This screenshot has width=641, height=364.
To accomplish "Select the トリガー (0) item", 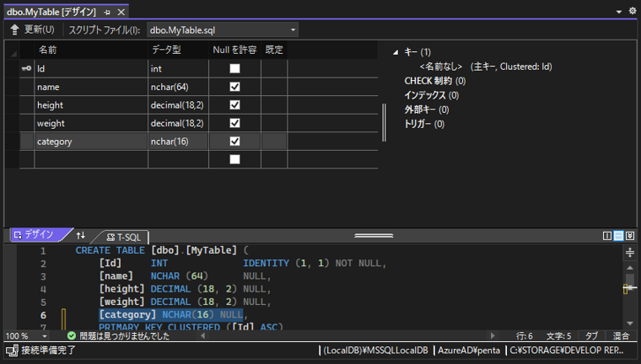I will [x=424, y=124].
